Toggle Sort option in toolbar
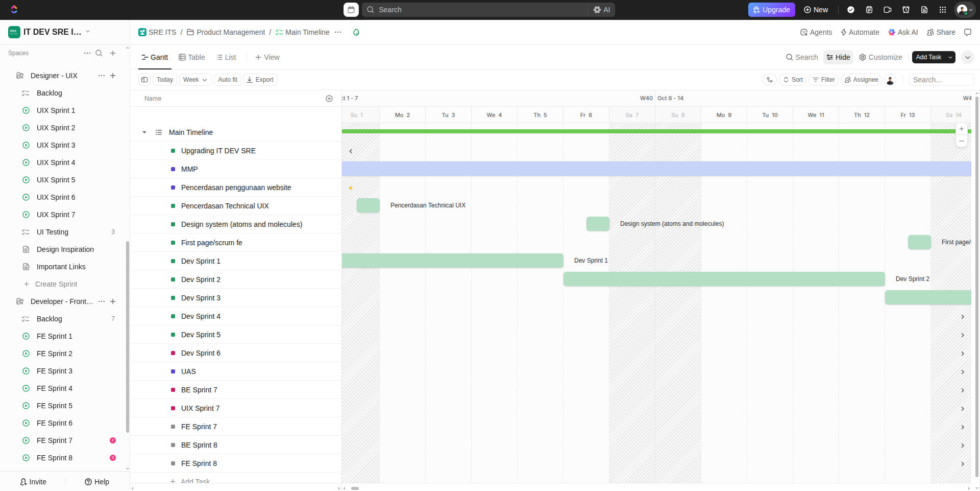 [x=793, y=80]
